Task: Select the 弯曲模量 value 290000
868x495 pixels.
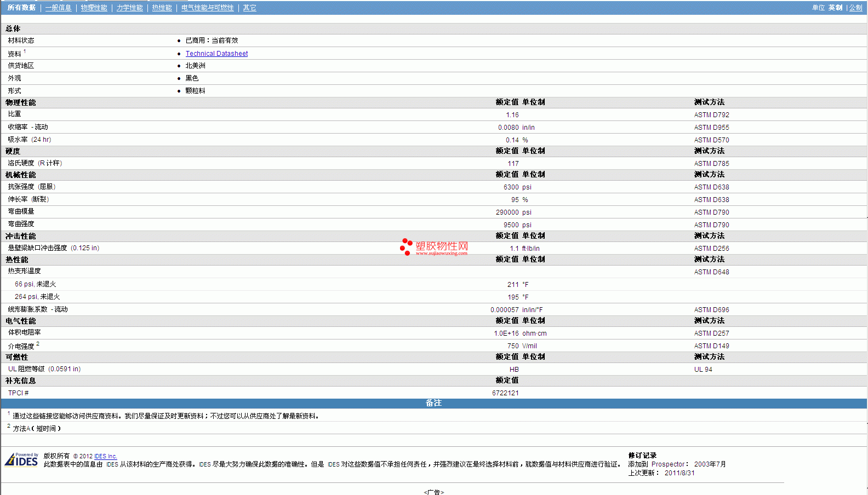Action: pyautogui.click(x=507, y=212)
